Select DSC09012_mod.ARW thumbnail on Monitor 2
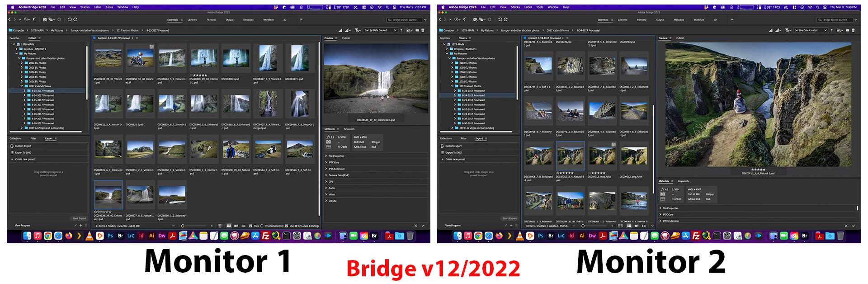This screenshot has height=284, width=868. point(602,156)
